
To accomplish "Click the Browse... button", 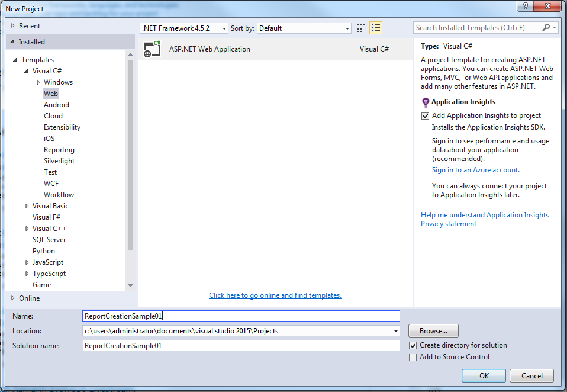I will [433, 331].
